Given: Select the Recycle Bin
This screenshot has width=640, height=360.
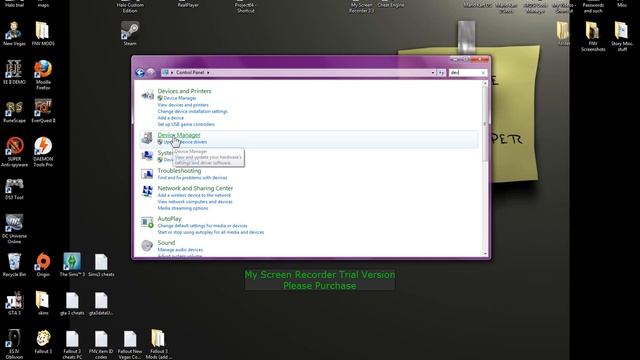Looking at the screenshot, I should click(14, 265).
